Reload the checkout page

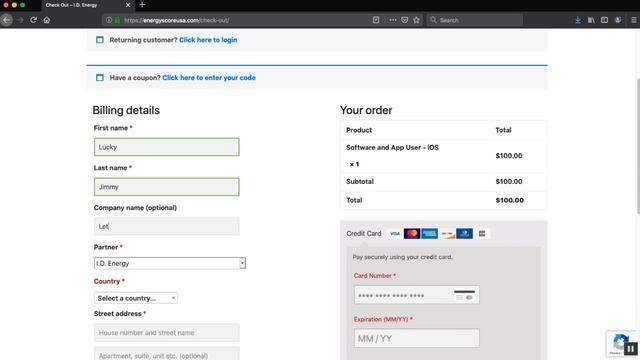[x=33, y=20]
